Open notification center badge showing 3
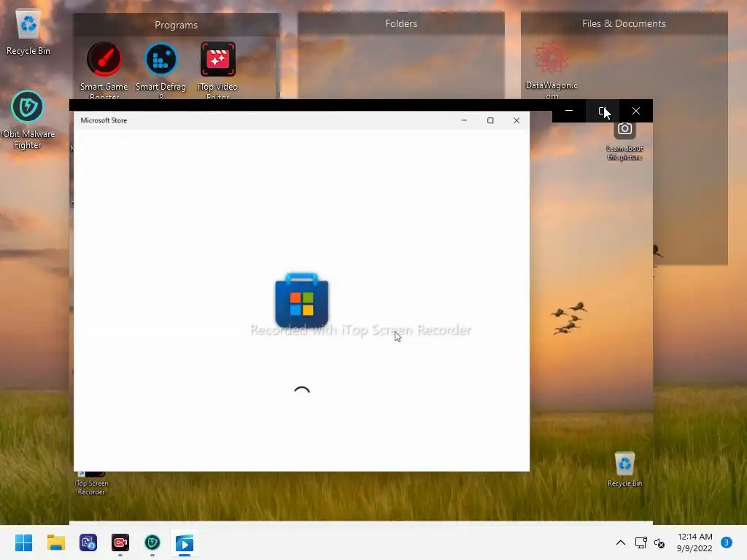 click(726, 542)
